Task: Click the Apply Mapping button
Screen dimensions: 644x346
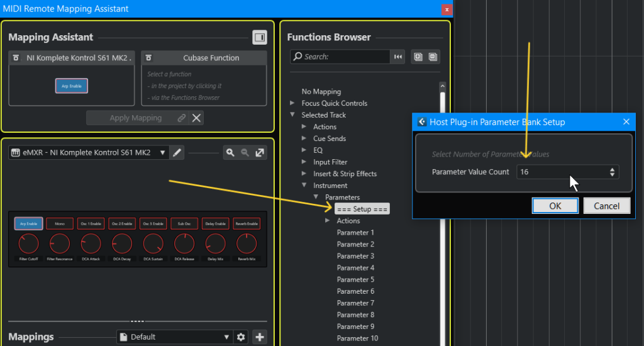Action: point(136,118)
